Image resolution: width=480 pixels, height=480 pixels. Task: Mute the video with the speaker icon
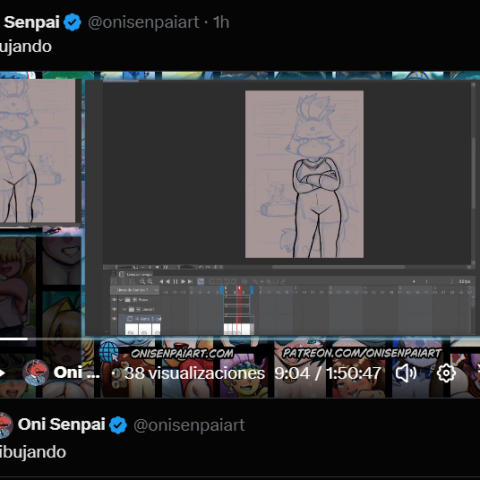tap(406, 373)
